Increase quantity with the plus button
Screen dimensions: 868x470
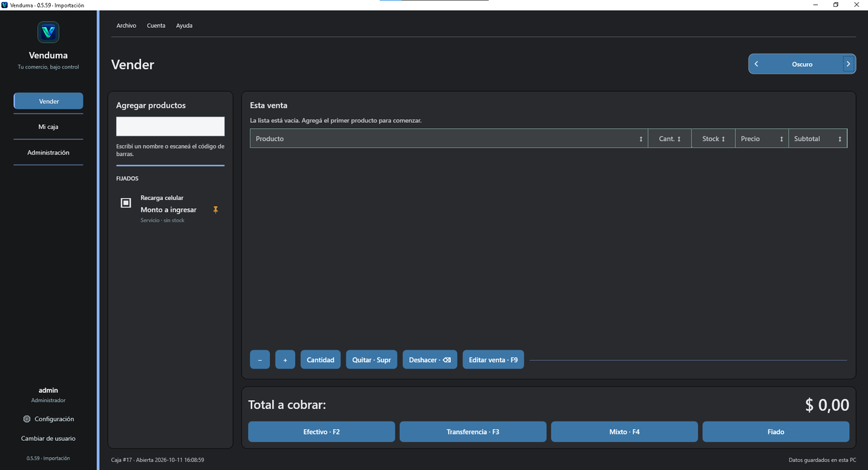tap(285, 359)
